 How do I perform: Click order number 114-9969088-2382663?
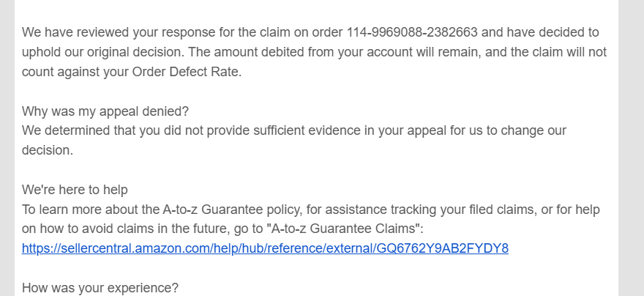click(412, 32)
